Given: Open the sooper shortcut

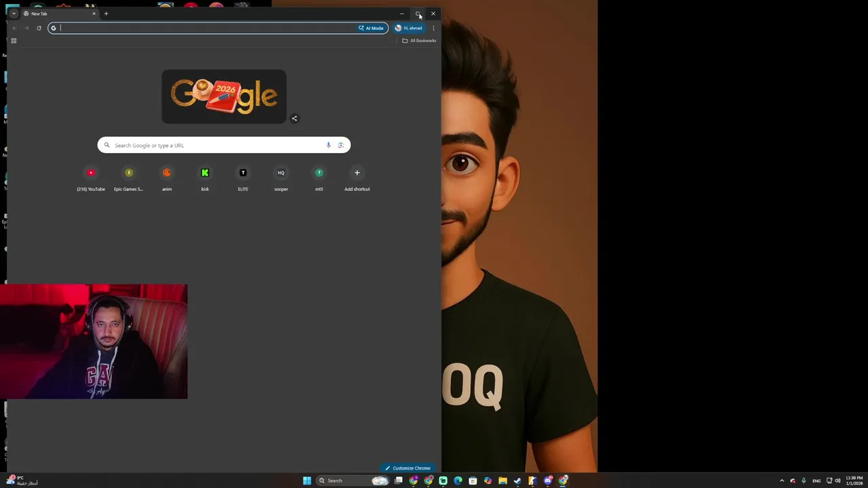Looking at the screenshot, I should click(x=281, y=179).
